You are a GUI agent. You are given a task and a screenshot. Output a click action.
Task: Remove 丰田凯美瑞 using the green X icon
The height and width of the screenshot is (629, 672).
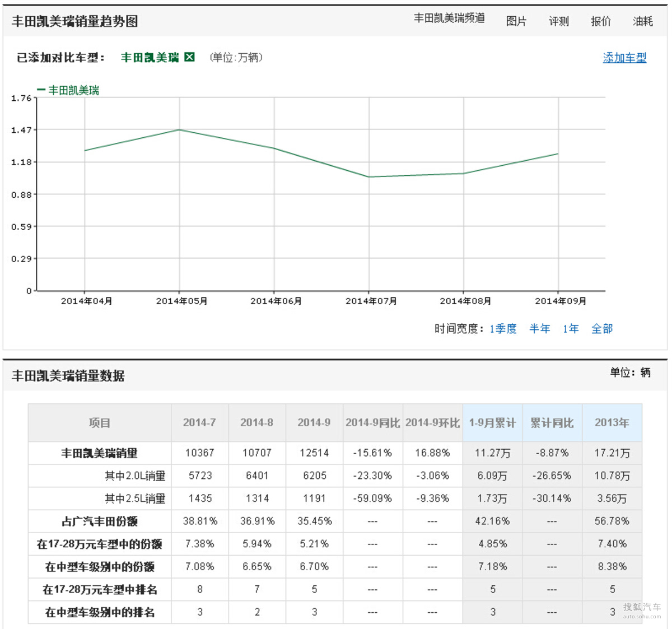tap(189, 57)
